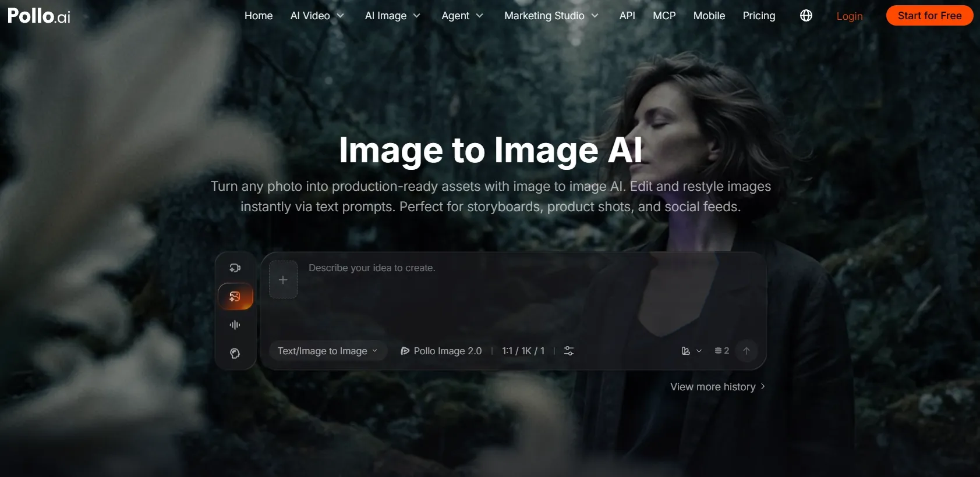Open the Pricing page
The image size is (980, 477).
point(759,16)
